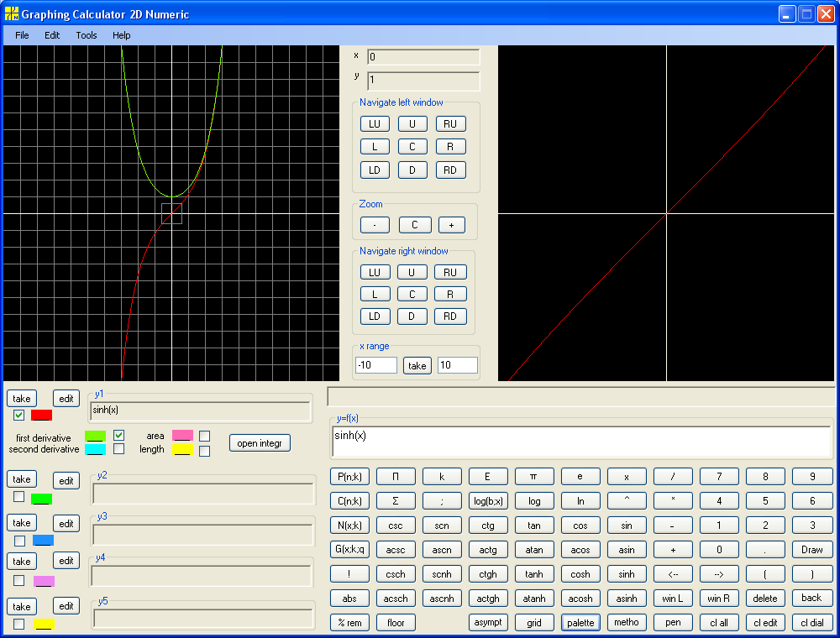
Task: Open the File menu
Action: [22, 35]
